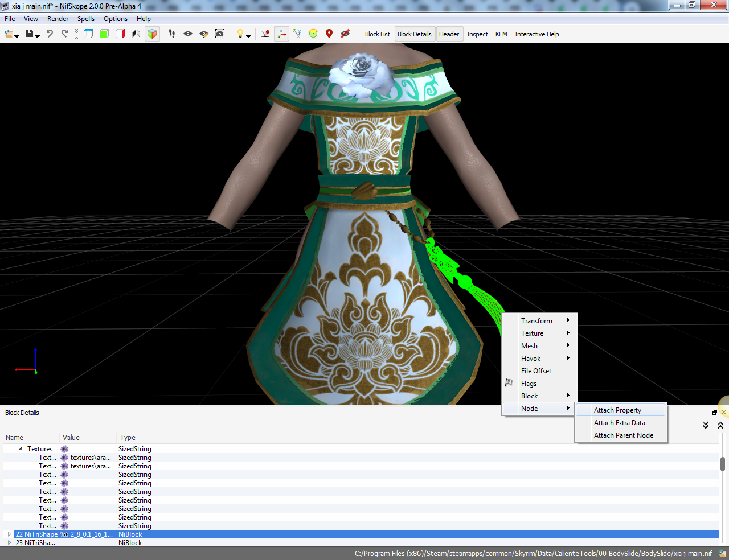Click the flag icon beside Flags
The image size is (729, 560).
pyautogui.click(x=509, y=383)
